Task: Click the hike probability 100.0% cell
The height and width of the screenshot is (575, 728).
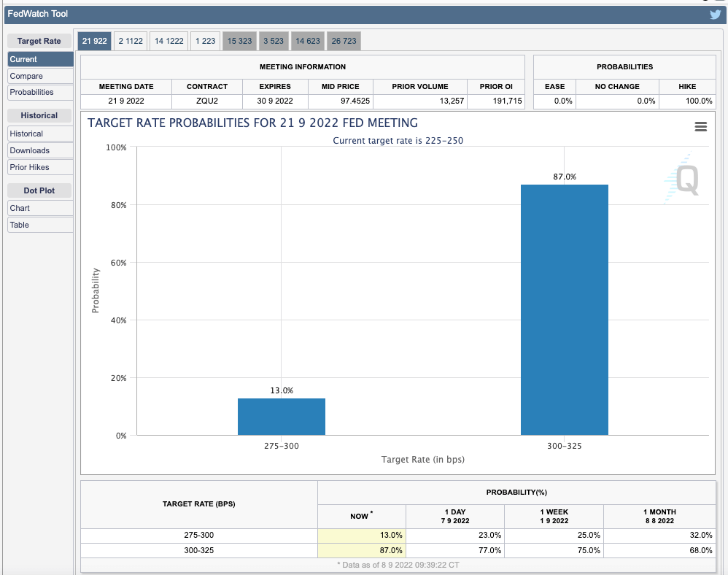Action: (687, 101)
